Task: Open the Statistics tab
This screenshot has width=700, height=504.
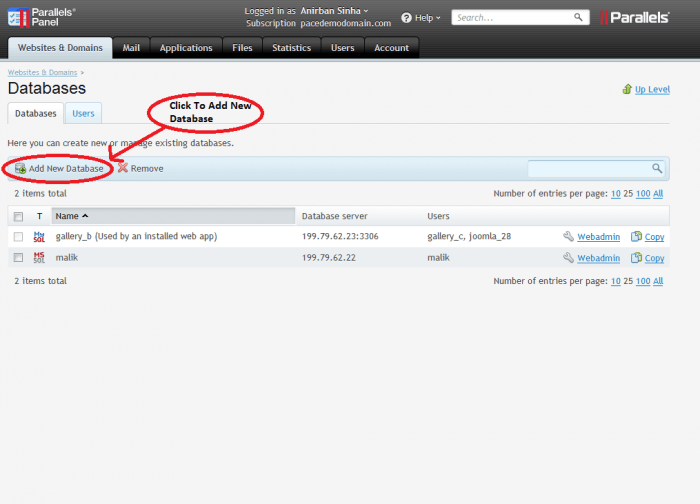Action: [291, 48]
